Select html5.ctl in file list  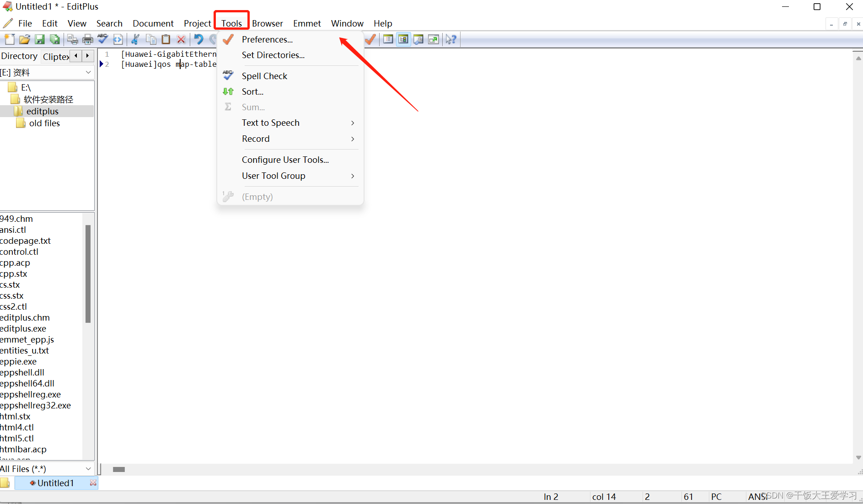click(17, 438)
